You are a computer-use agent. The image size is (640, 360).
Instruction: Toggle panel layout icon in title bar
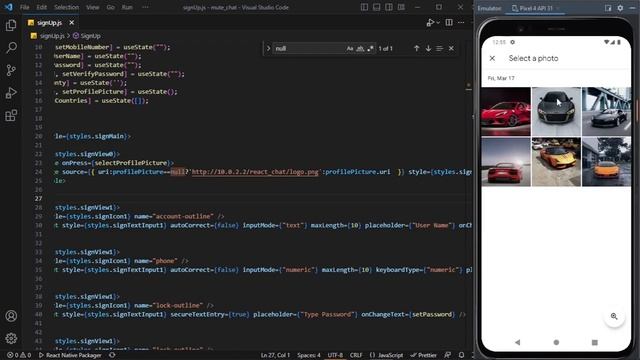point(376,7)
